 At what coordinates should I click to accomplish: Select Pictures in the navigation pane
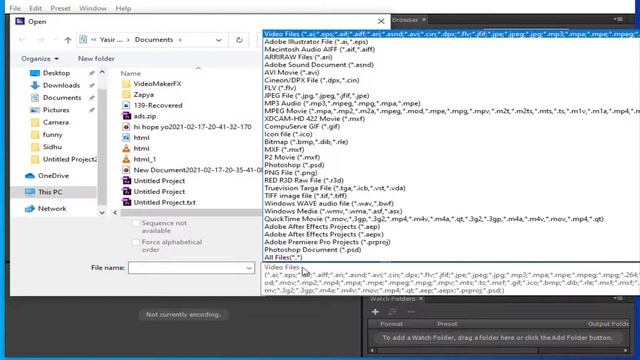coord(56,110)
